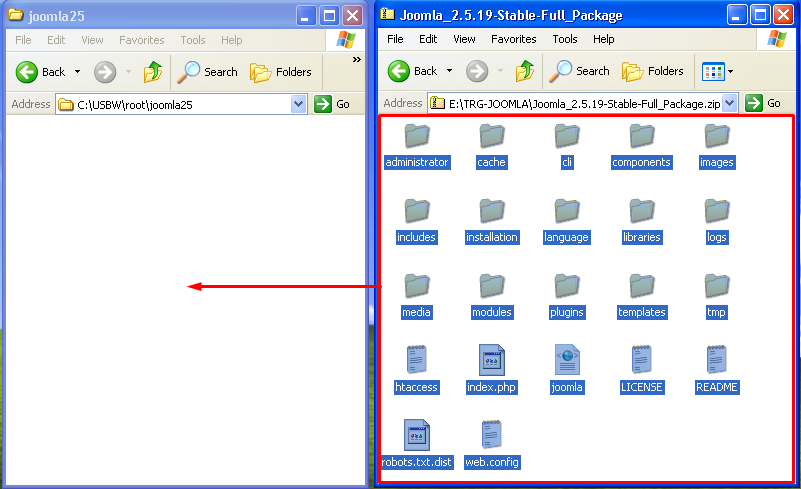Open Edit menu in zip package window
Screen dimensions: 801x489
pyautogui.click(x=428, y=39)
